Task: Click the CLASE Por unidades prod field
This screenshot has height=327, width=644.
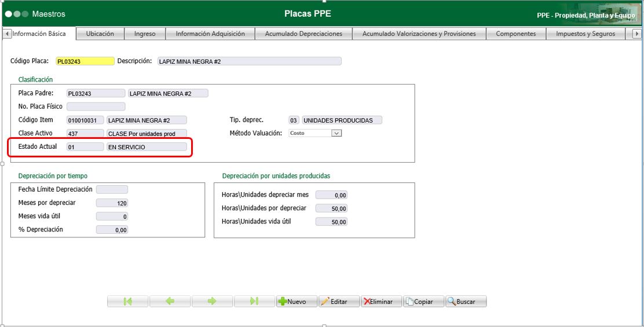Action: tap(147, 133)
